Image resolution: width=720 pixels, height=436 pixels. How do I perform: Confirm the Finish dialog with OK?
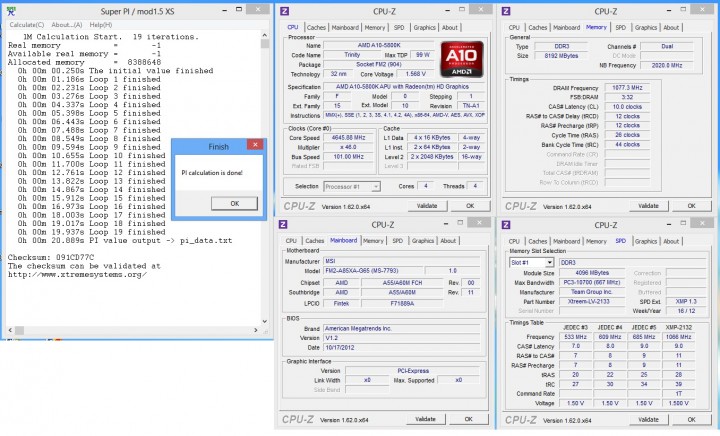(235, 203)
